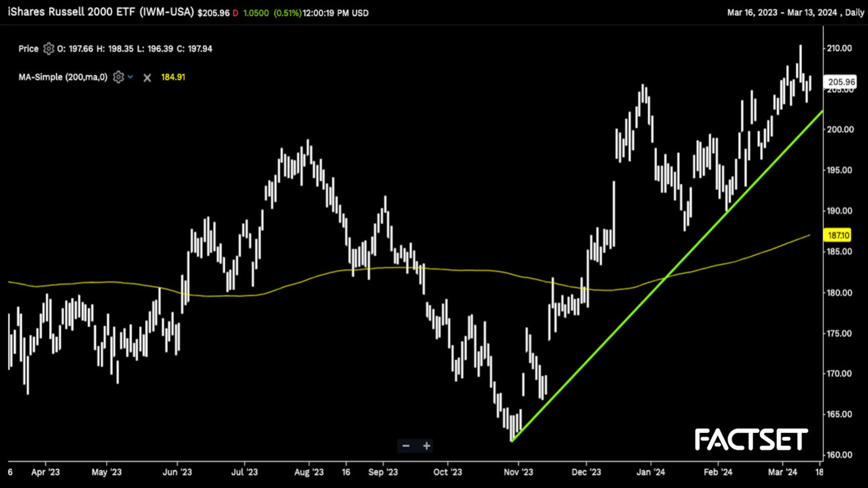Click the Jun '23 time axis label
The width and height of the screenshot is (868, 488).
177,472
